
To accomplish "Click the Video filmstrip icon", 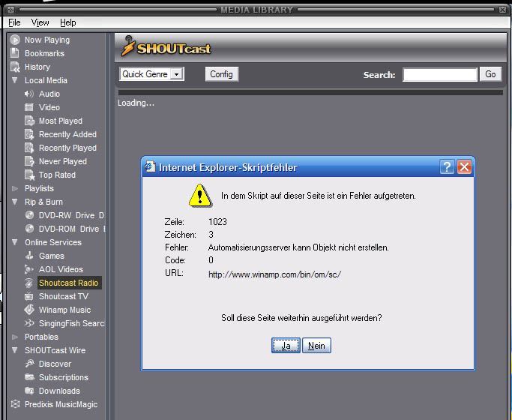I will (29, 107).
